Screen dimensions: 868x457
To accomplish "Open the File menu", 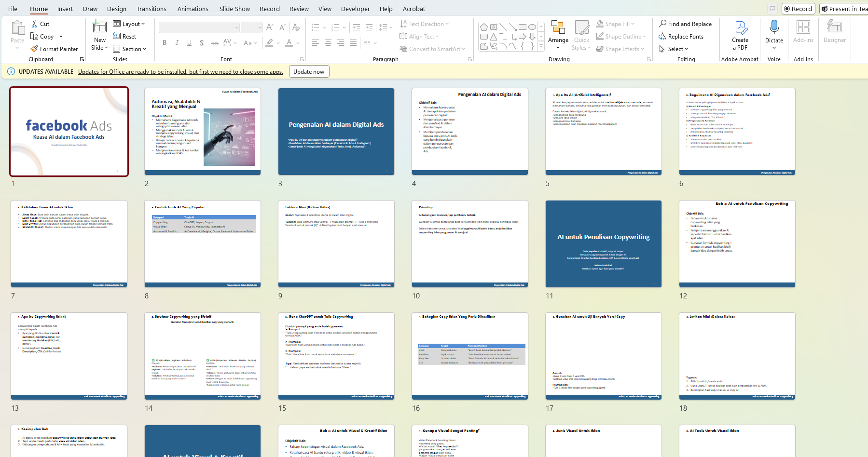I will pos(13,9).
